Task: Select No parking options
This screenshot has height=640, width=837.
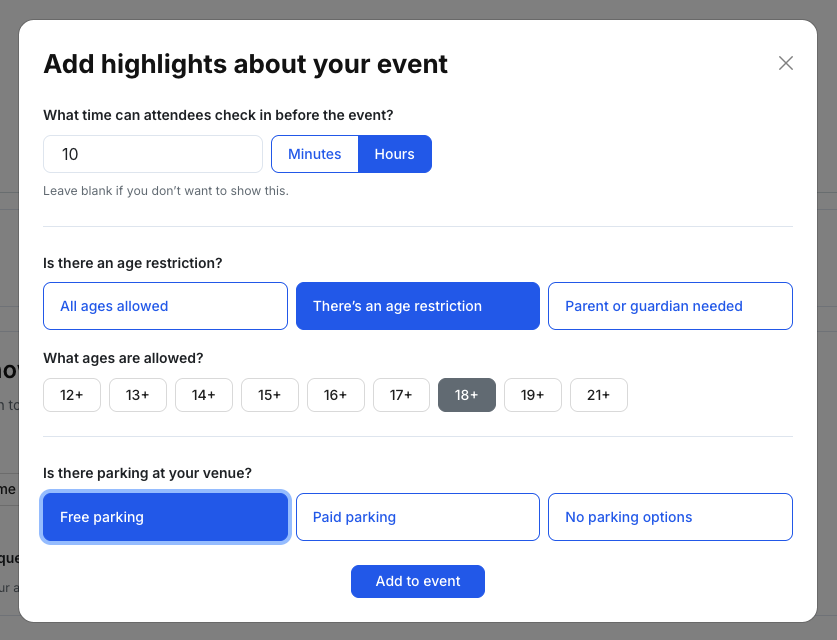Action: [x=670, y=517]
